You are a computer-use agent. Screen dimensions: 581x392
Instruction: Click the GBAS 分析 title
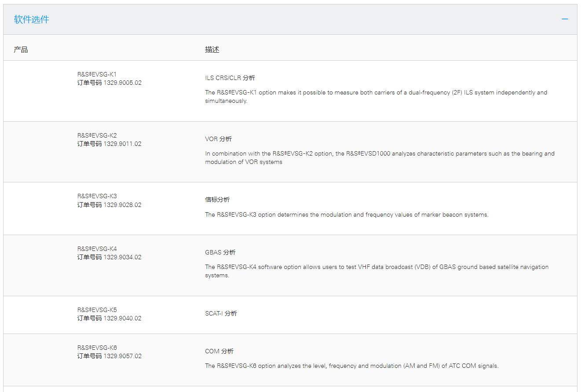(220, 252)
